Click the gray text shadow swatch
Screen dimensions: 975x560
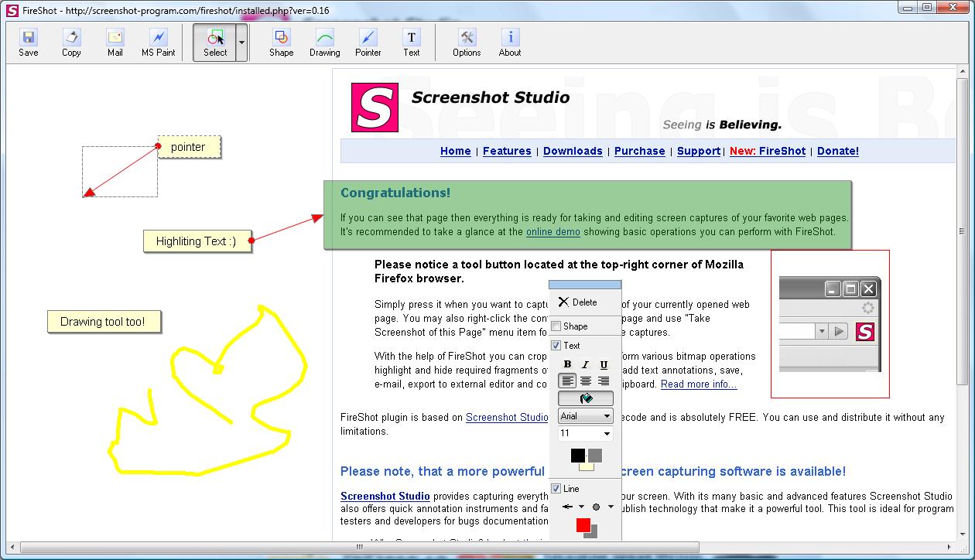click(x=596, y=455)
